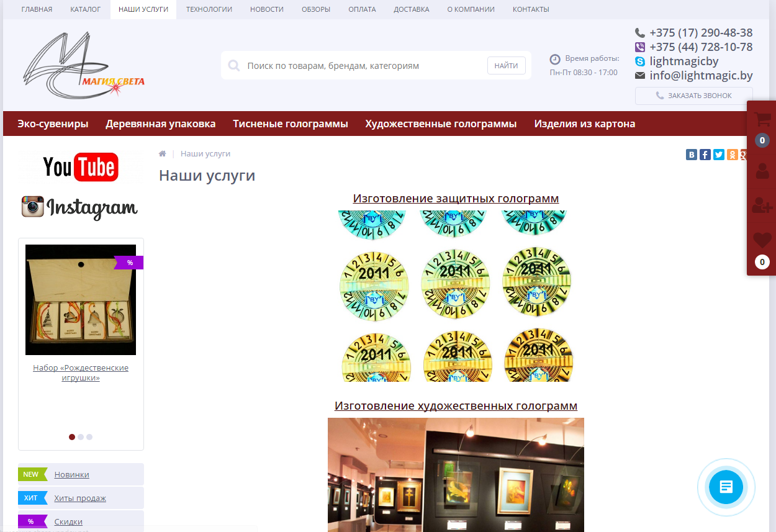776x532 pixels.
Task: Click the Заказать звонок button
Action: coord(694,96)
